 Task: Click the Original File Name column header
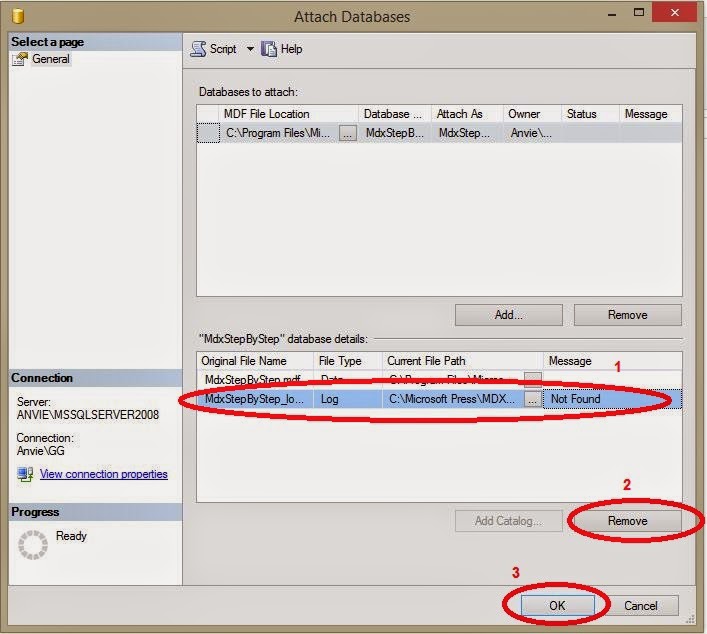pos(255,361)
